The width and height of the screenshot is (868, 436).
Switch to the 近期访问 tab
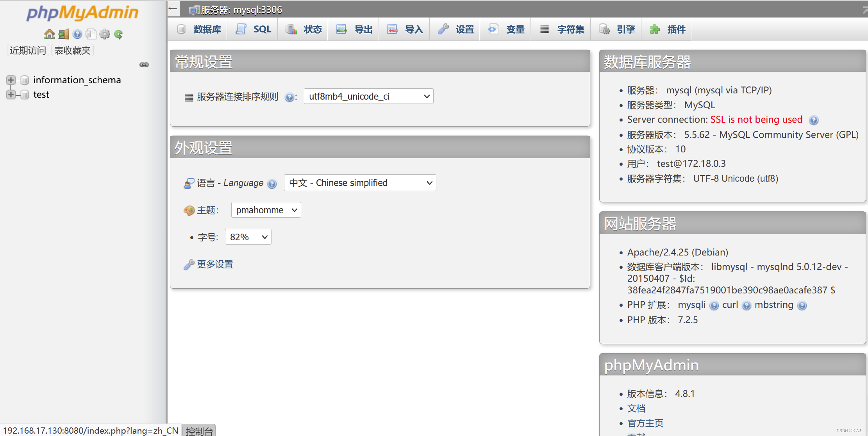coord(27,50)
